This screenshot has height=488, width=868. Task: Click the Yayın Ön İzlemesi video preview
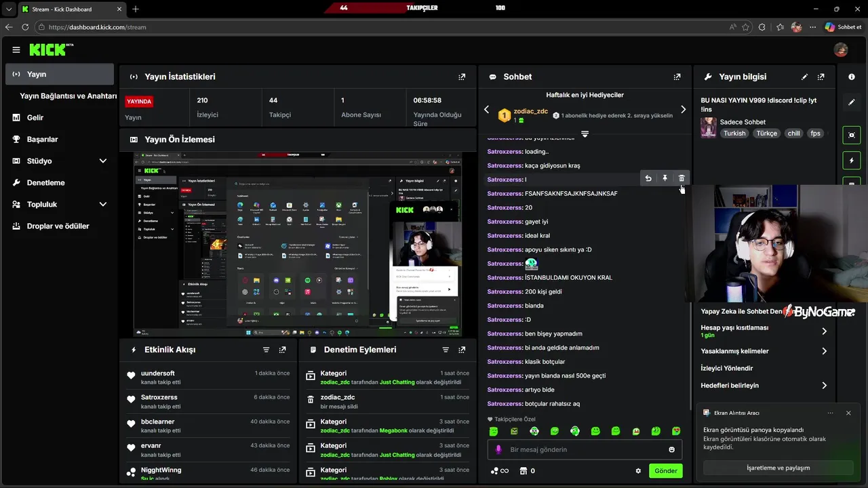click(x=298, y=244)
